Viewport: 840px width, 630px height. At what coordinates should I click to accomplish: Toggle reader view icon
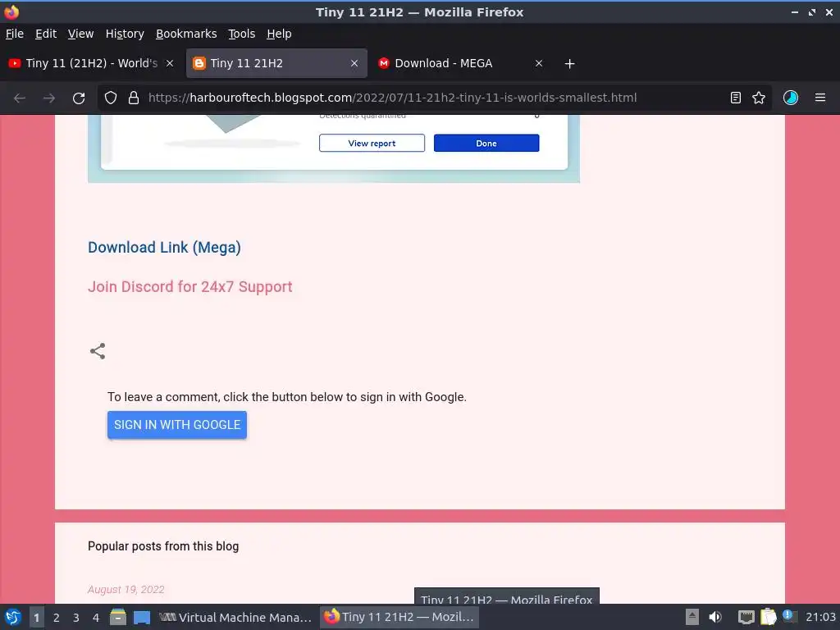(736, 98)
